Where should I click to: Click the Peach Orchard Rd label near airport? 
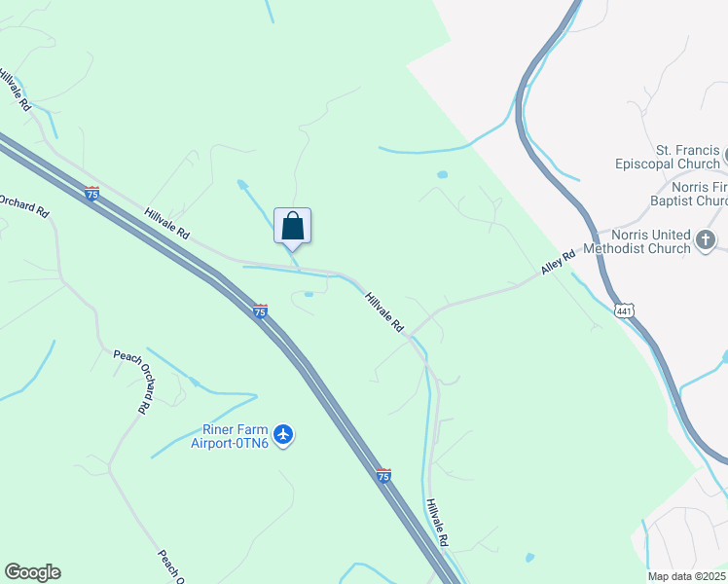click(x=134, y=382)
